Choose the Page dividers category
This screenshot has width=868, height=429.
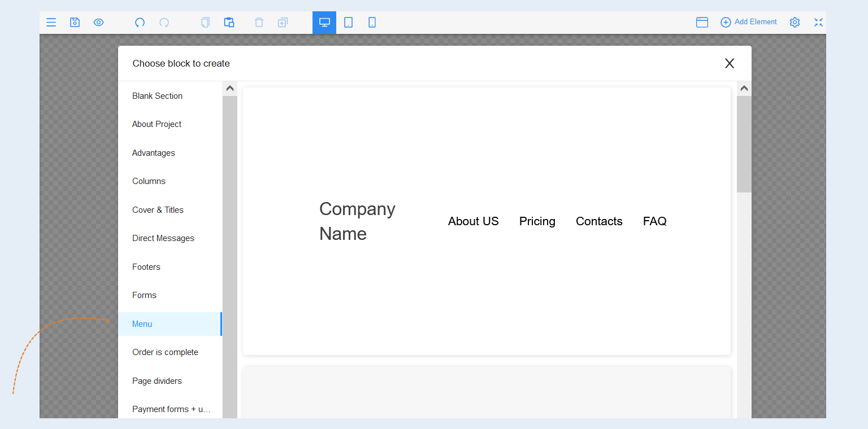pos(170,381)
